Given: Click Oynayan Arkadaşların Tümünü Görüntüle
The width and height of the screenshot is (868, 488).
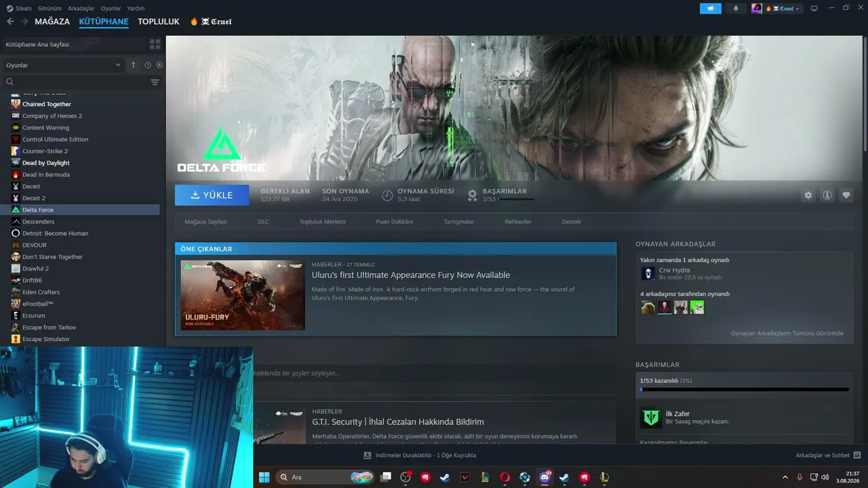Looking at the screenshot, I should (x=787, y=333).
